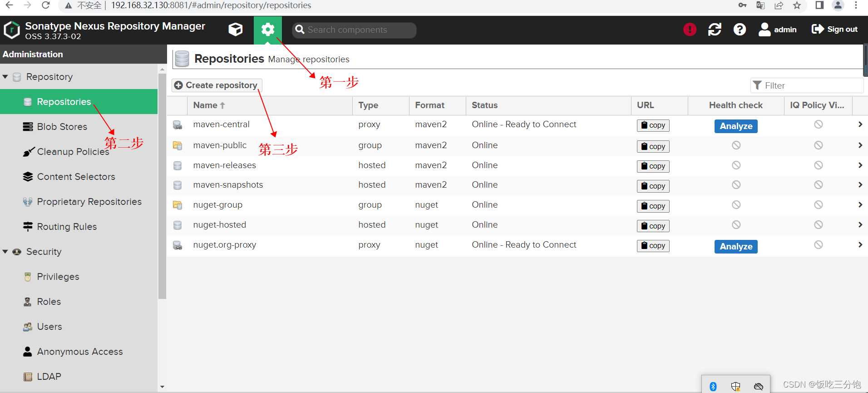This screenshot has width=868, height=393.
Task: Open maven-releases row chevron
Action: [x=860, y=165]
